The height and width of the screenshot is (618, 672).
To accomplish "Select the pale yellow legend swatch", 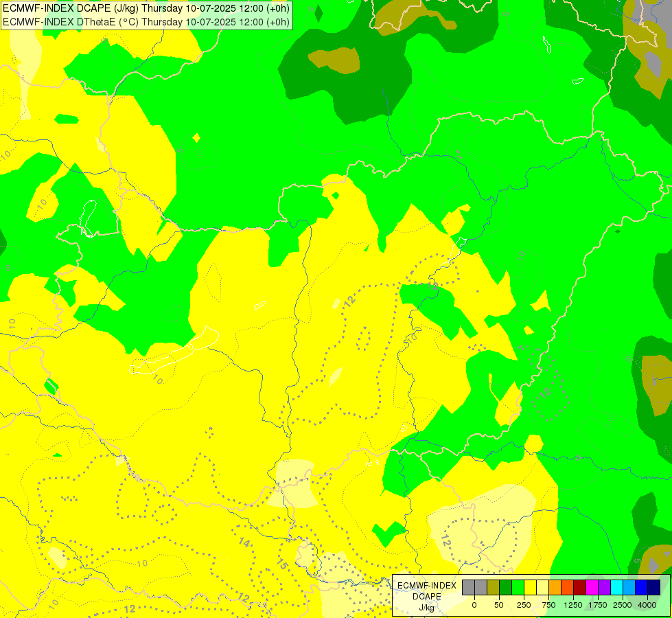I will coord(542,587).
